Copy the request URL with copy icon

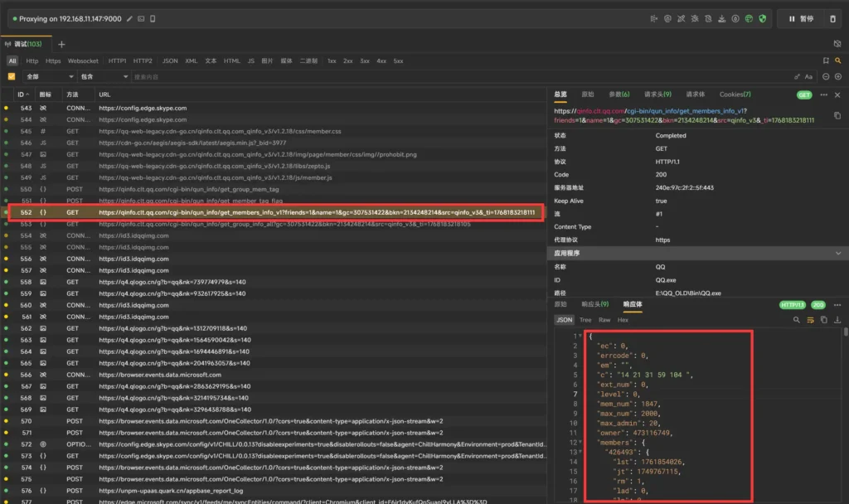(837, 115)
